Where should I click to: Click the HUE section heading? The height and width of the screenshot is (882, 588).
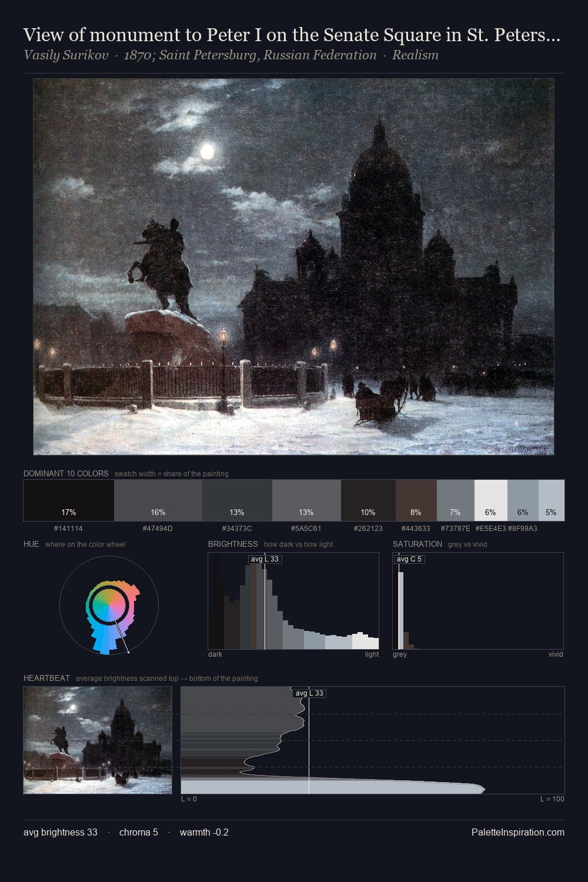[31, 544]
